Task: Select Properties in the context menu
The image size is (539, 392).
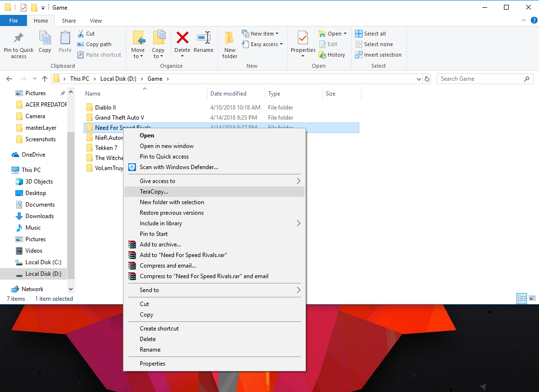Action: pyautogui.click(x=215, y=364)
